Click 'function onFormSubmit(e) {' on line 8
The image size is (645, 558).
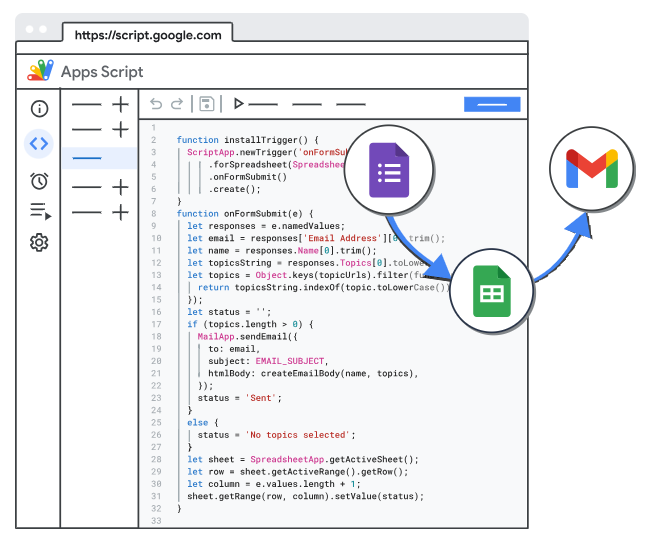[x=245, y=214]
